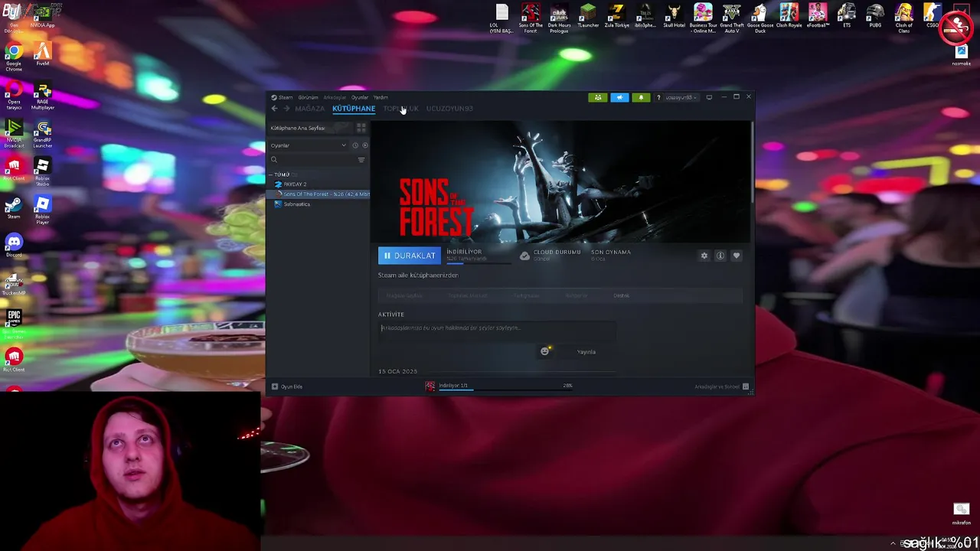Click the recent clock sort icon
Screen dimensions: 980x551
354,145
